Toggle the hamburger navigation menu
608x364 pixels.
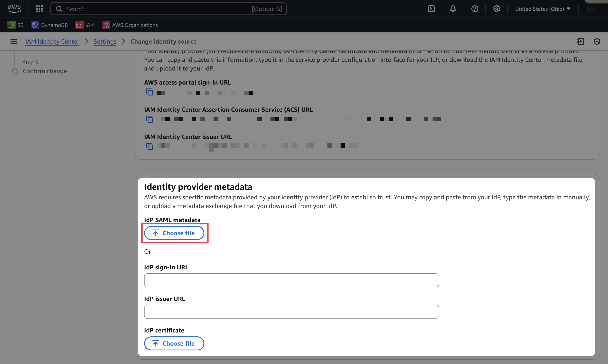point(14,41)
